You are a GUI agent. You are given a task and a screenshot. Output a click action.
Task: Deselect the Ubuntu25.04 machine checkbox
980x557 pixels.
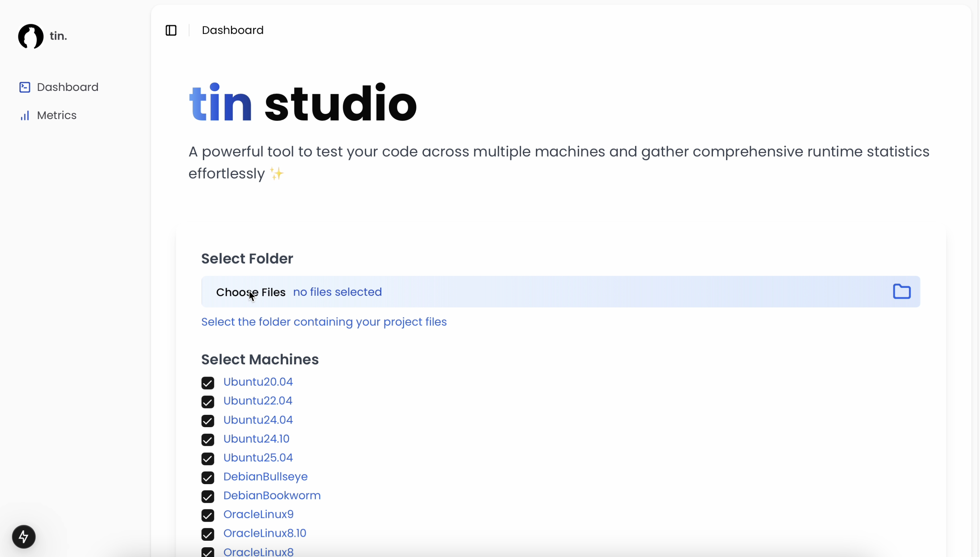[208, 458]
